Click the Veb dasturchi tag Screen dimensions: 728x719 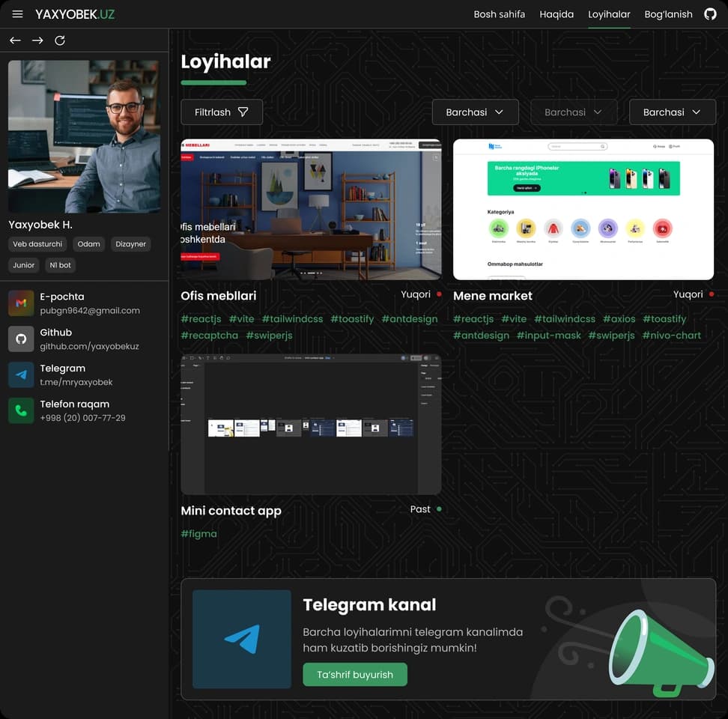pos(37,244)
